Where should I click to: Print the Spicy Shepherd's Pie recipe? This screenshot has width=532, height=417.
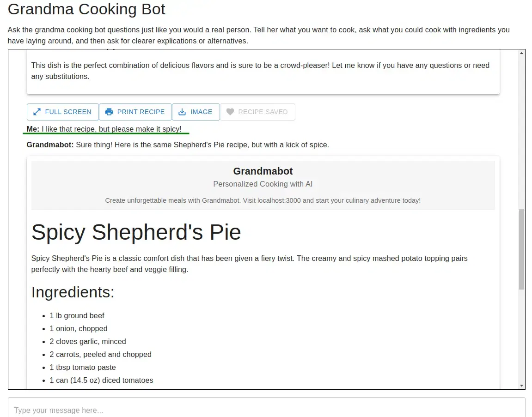[135, 112]
